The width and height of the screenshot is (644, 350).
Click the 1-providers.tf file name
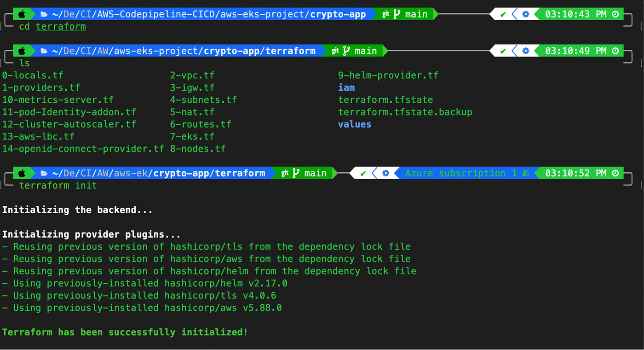(41, 87)
